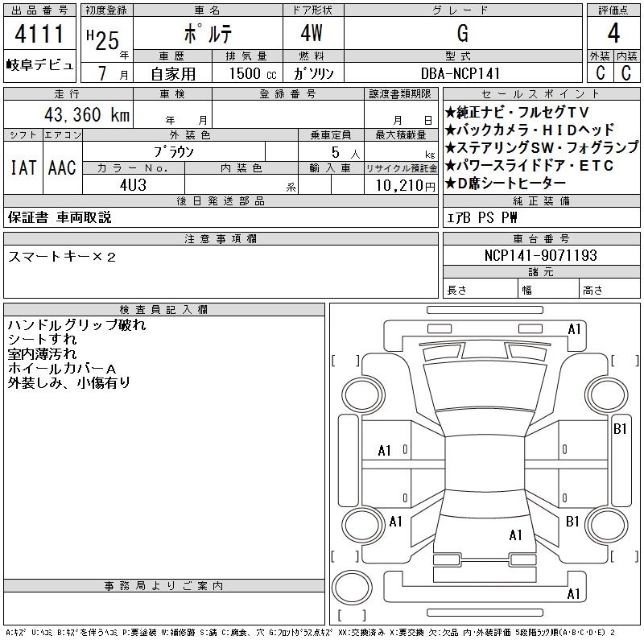Click the note スマートキー×2

[62, 257]
